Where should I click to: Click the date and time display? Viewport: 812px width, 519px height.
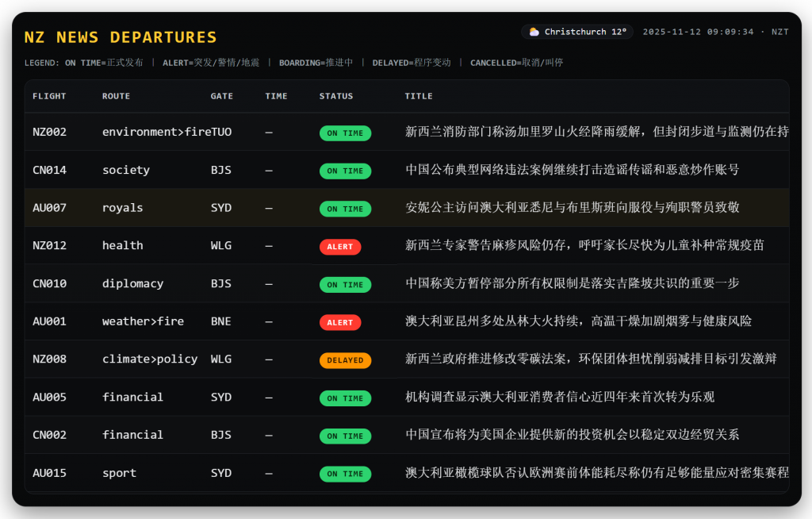(715, 32)
